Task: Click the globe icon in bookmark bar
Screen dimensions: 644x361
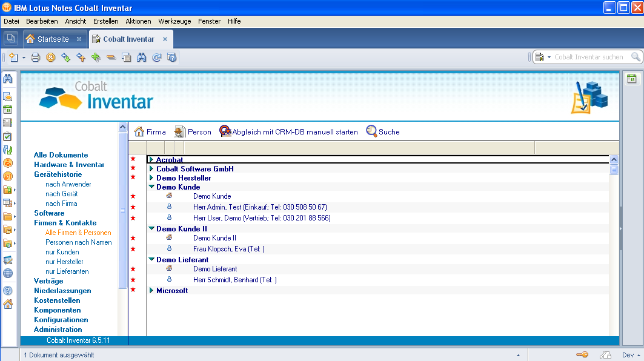Action: click(8, 273)
